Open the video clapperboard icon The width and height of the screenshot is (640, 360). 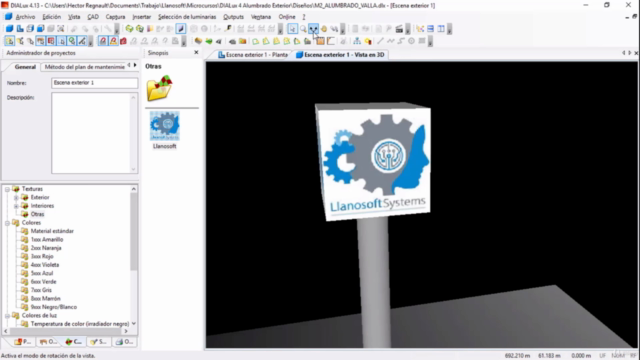tap(399, 29)
